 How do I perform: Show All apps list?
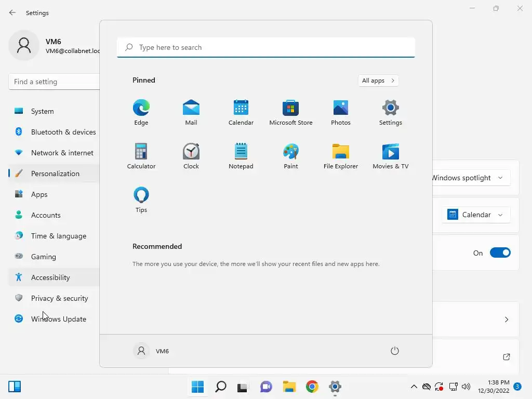coord(378,81)
